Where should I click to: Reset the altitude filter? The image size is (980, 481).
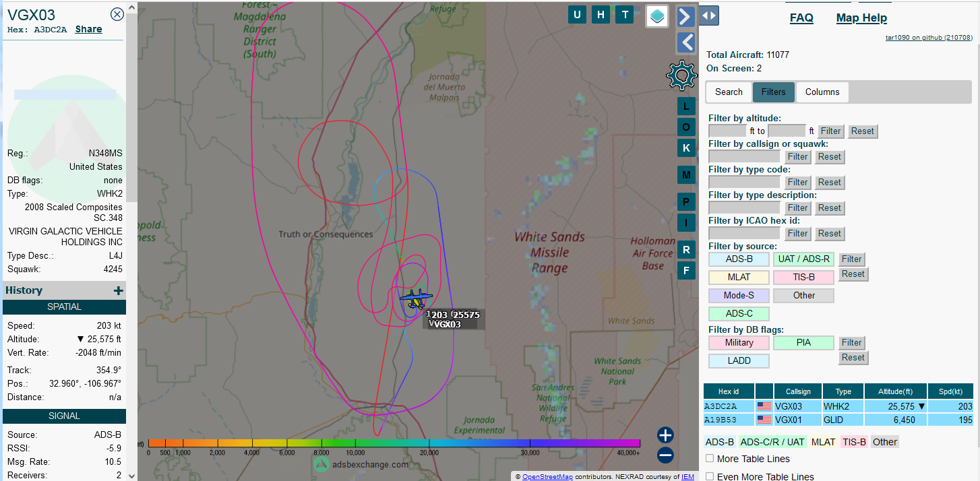(863, 131)
